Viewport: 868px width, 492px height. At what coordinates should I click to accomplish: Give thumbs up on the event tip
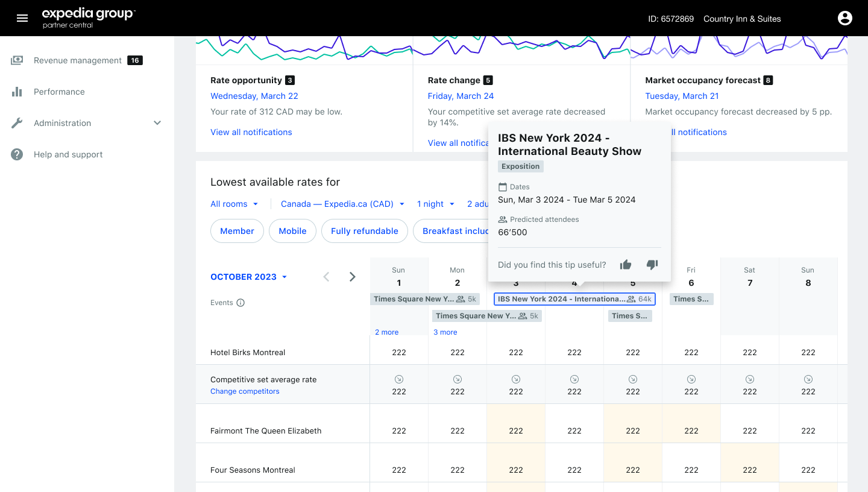pyautogui.click(x=626, y=265)
